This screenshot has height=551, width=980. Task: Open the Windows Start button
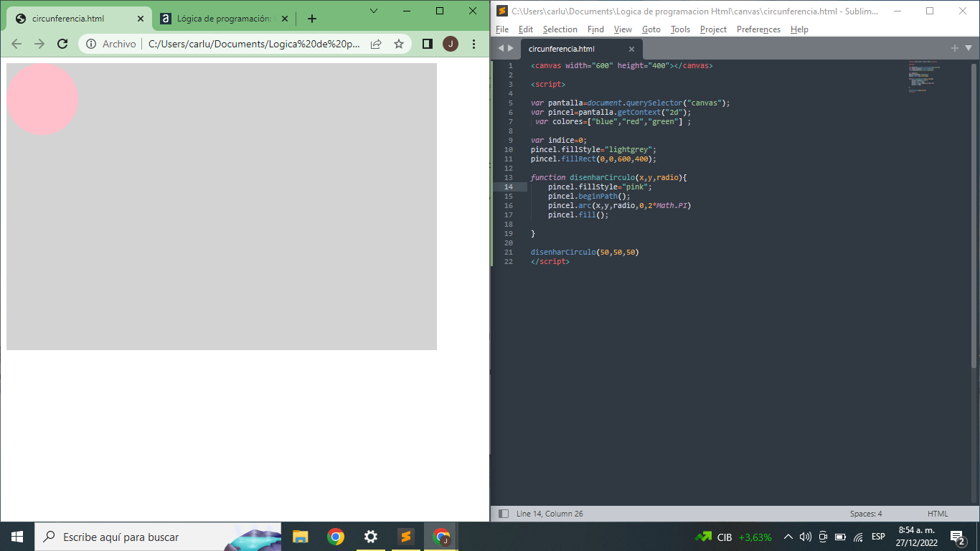click(17, 537)
